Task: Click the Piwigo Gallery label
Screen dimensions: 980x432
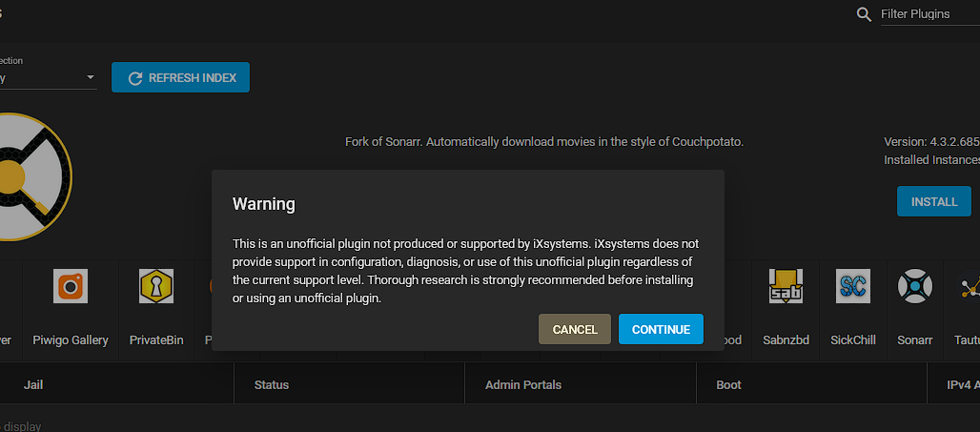Action: (71, 340)
